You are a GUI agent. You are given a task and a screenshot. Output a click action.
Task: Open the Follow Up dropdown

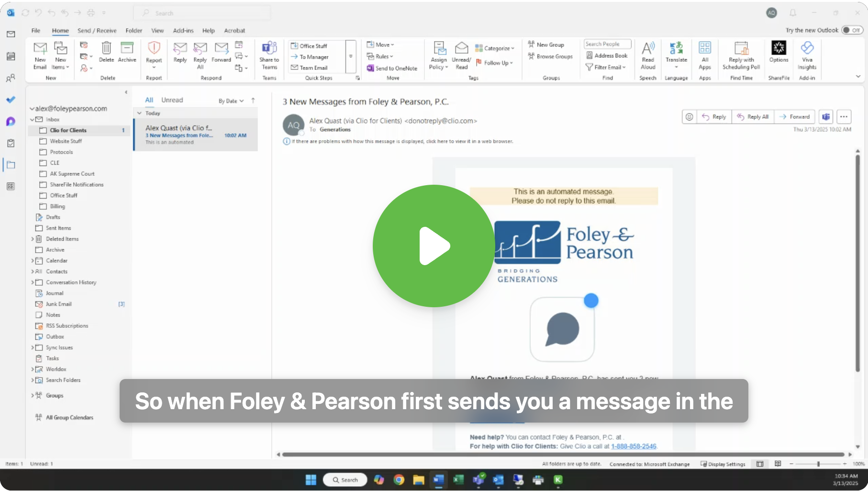(495, 63)
